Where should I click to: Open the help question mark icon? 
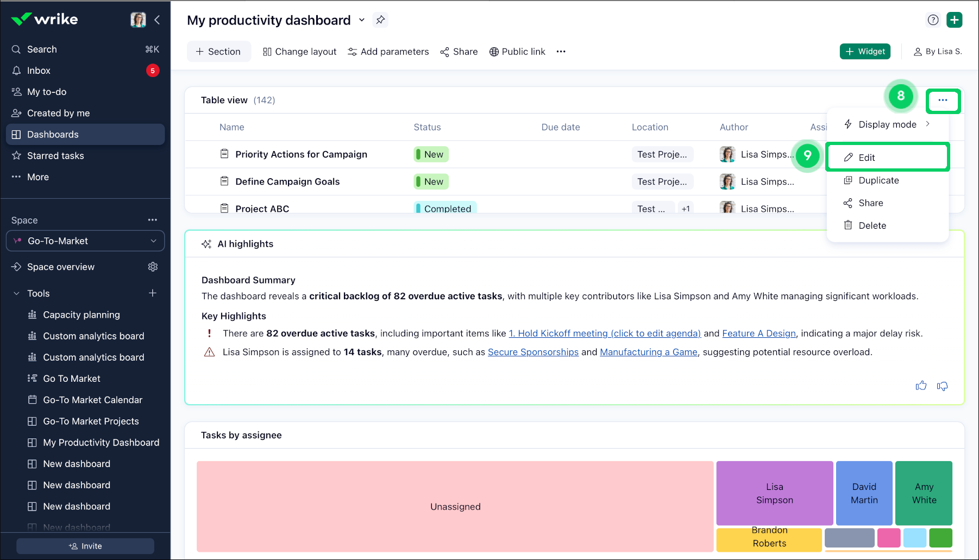933,20
